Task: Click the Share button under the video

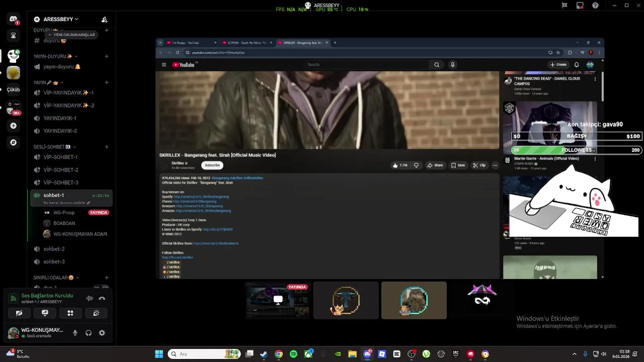Action: click(435, 165)
